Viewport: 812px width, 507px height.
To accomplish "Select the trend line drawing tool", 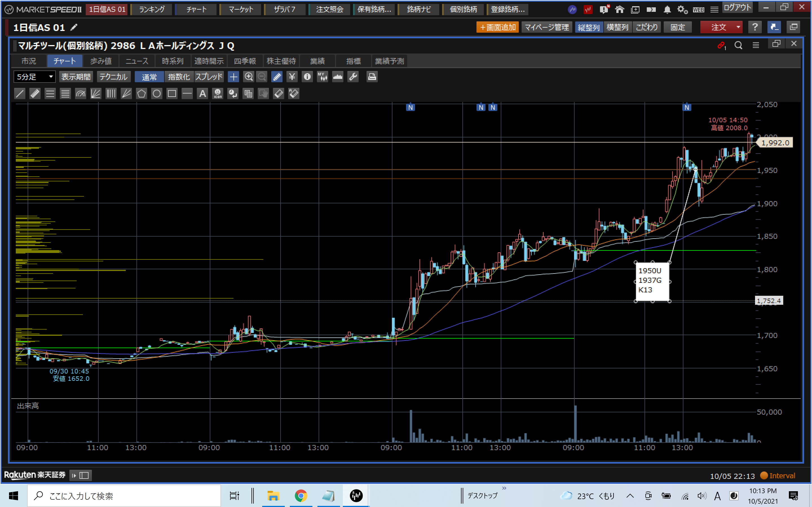I will tap(20, 94).
